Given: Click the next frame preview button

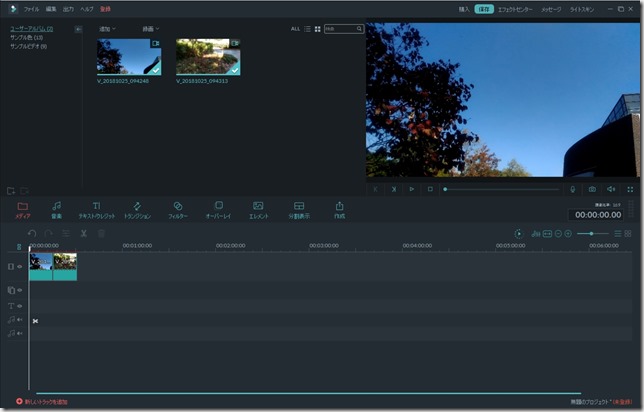Looking at the screenshot, I should (394, 189).
